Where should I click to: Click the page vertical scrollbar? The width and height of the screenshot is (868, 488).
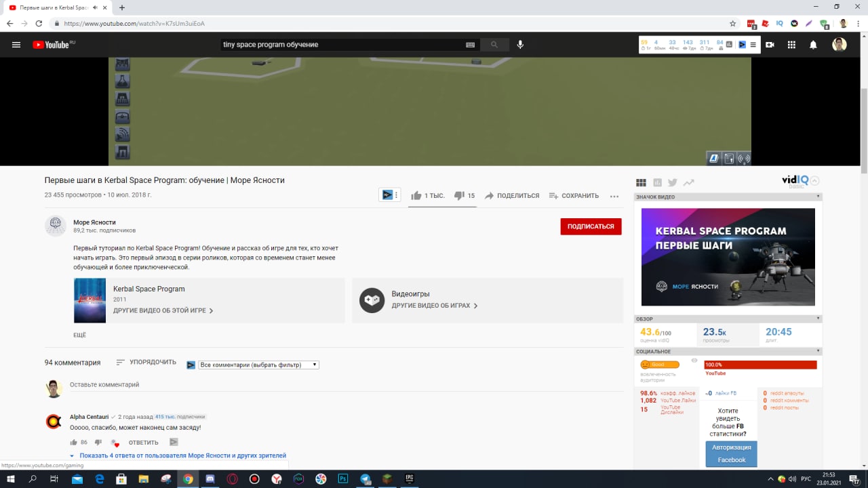[x=863, y=132]
